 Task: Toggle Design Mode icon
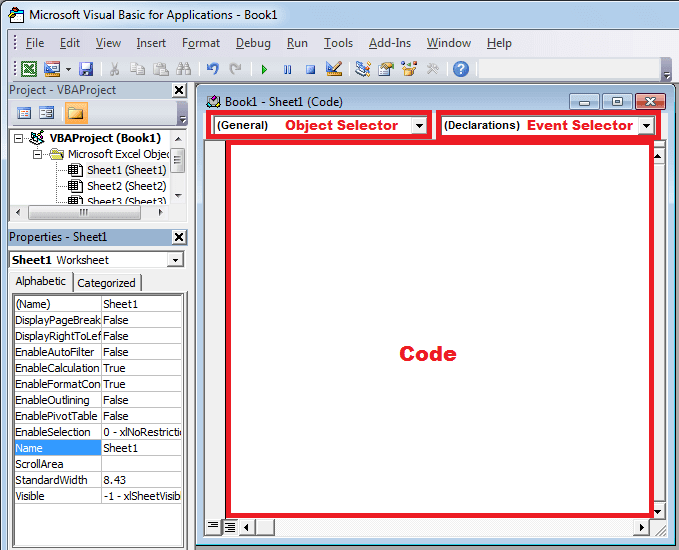click(334, 69)
